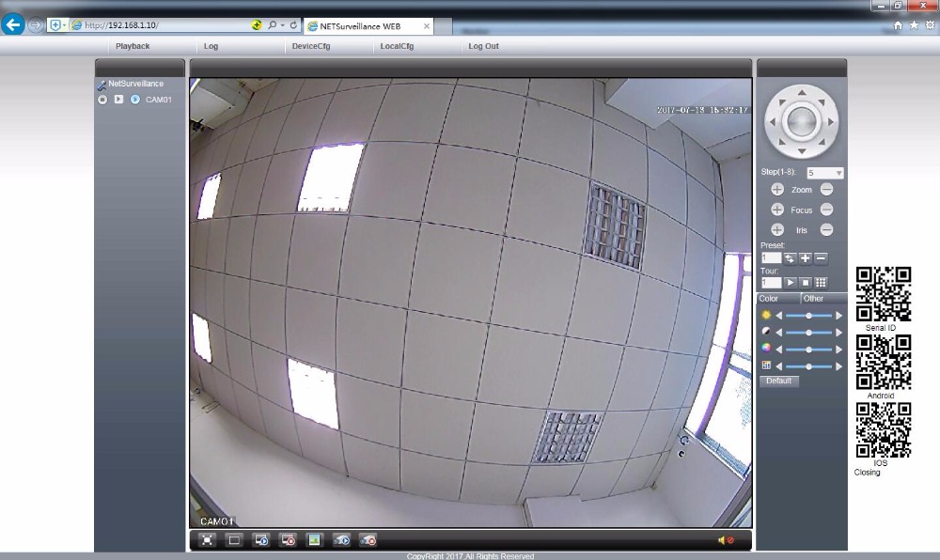Screen dimensions: 940x560
Task: Switch to the Other tab
Action: tap(813, 299)
